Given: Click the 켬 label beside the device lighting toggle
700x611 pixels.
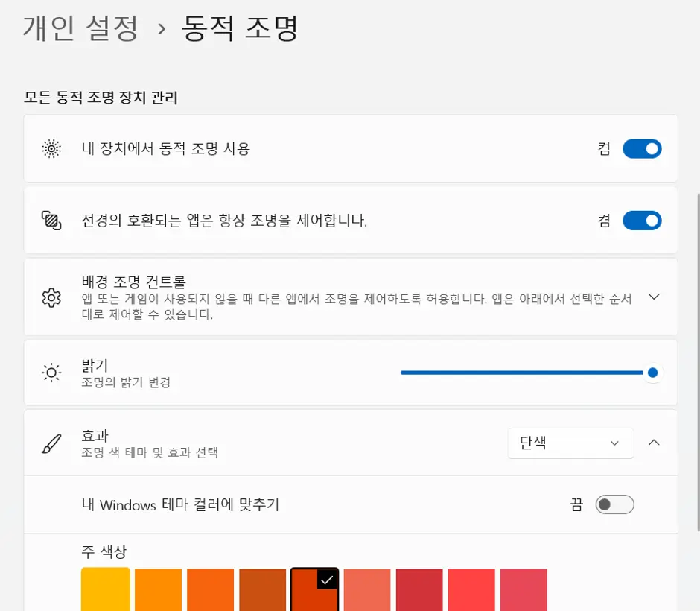Looking at the screenshot, I should pyautogui.click(x=604, y=149).
